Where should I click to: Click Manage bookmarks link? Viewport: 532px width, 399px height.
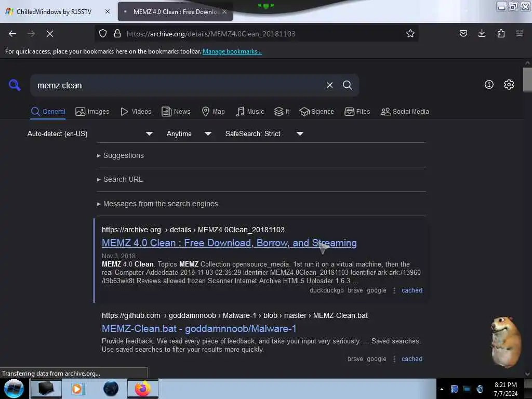click(x=232, y=51)
